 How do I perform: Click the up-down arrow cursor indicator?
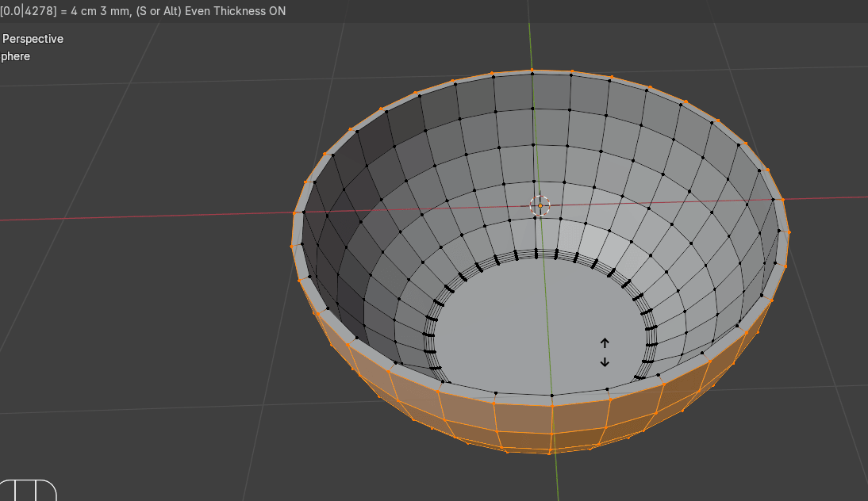605,353
